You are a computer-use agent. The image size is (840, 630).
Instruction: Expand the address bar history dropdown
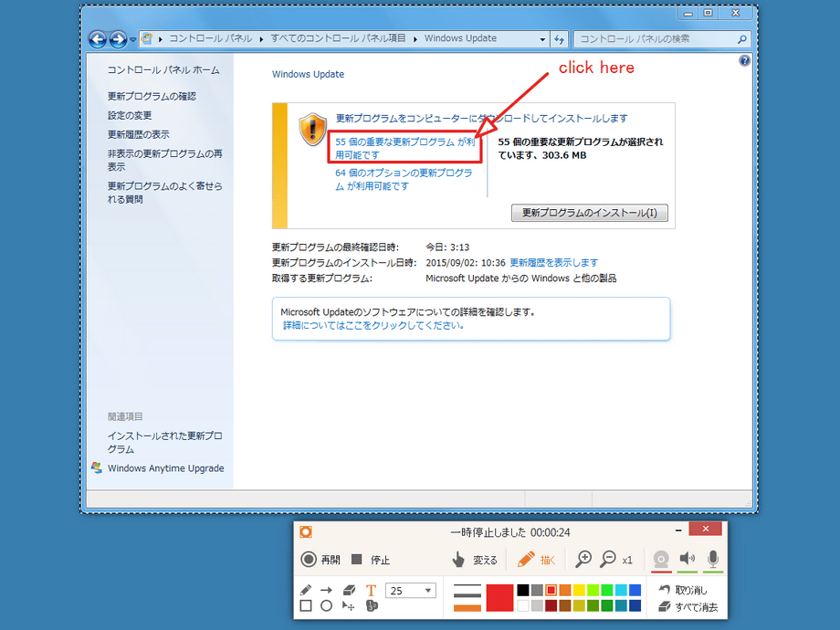pos(542,39)
